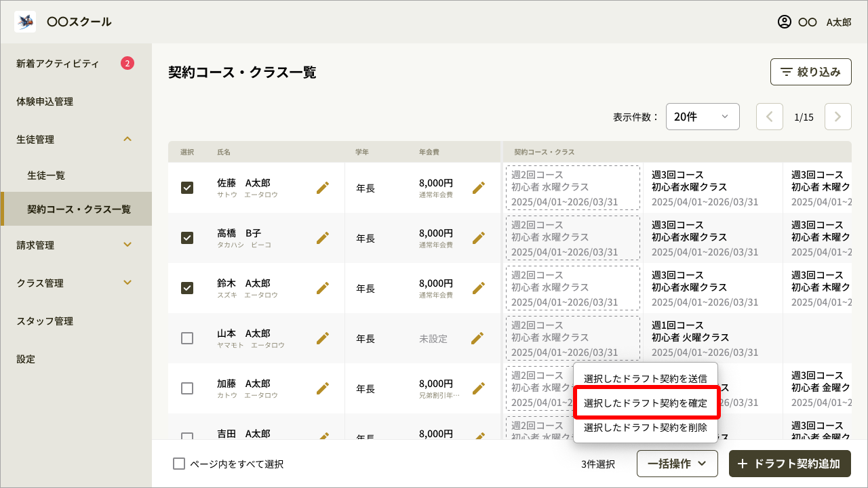Uncheck the 高橋 B子 row selection checkbox

tap(187, 238)
